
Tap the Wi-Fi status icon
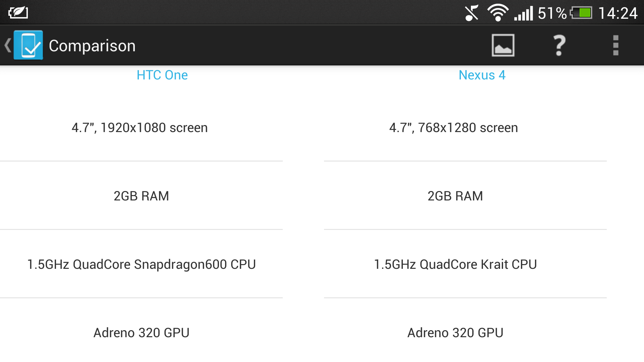click(x=498, y=13)
